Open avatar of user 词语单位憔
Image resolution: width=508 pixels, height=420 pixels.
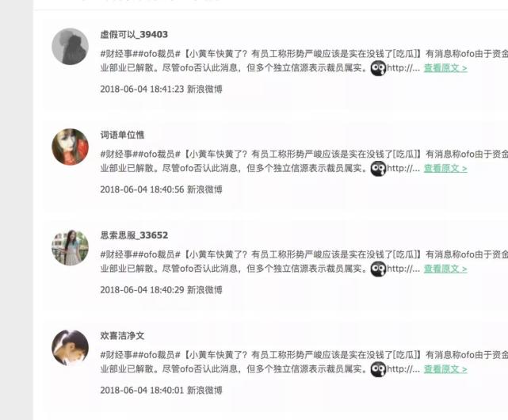[x=70, y=147]
